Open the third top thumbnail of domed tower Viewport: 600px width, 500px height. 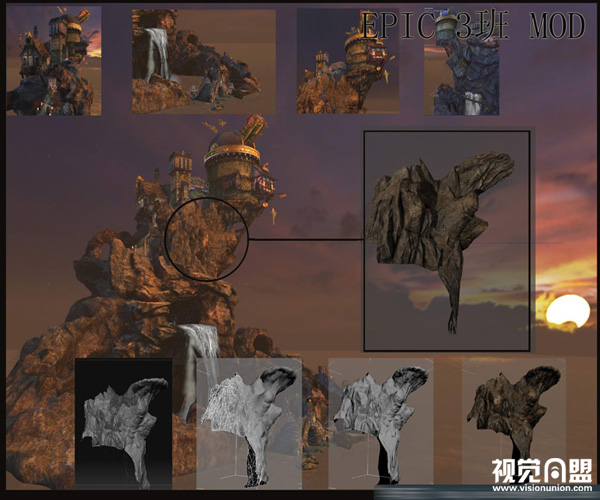347,61
